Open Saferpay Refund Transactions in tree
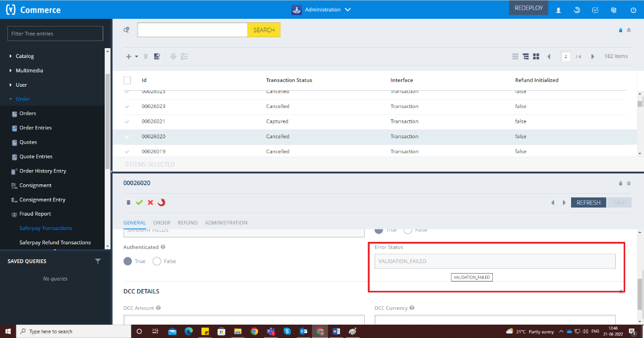This screenshot has width=644, height=338. 55,243
